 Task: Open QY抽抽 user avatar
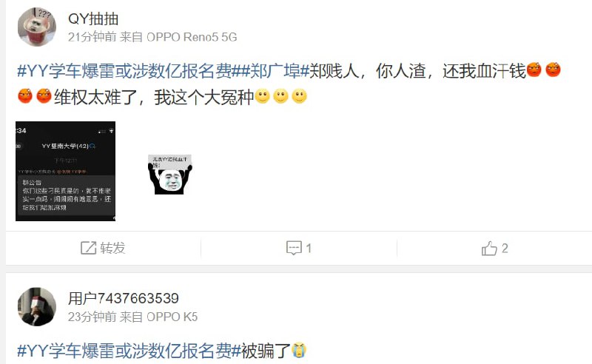coord(36,27)
